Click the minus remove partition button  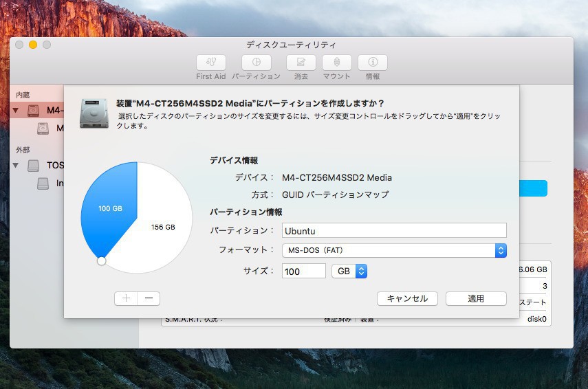tap(149, 299)
